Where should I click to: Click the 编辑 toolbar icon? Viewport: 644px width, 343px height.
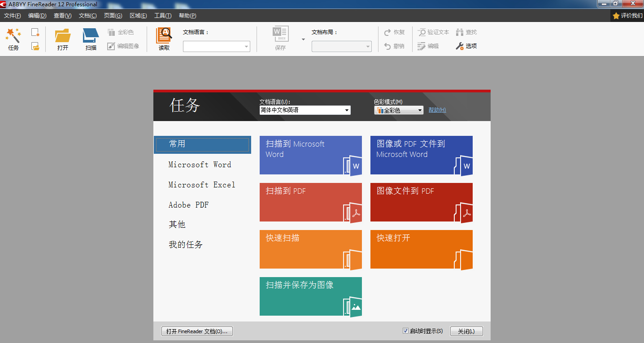(422, 46)
